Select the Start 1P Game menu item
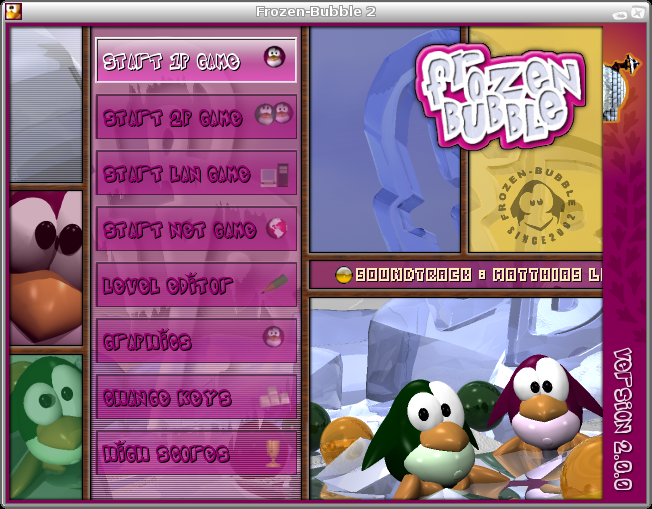The image size is (652, 509). point(196,60)
